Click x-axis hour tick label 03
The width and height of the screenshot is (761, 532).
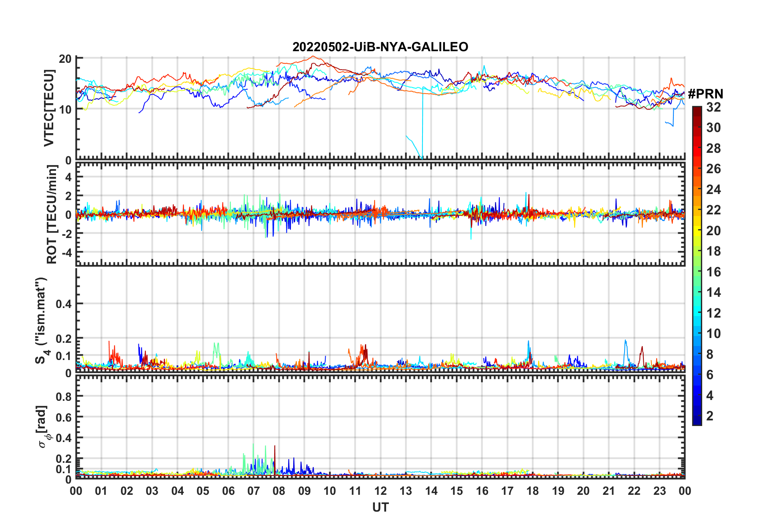point(152,491)
